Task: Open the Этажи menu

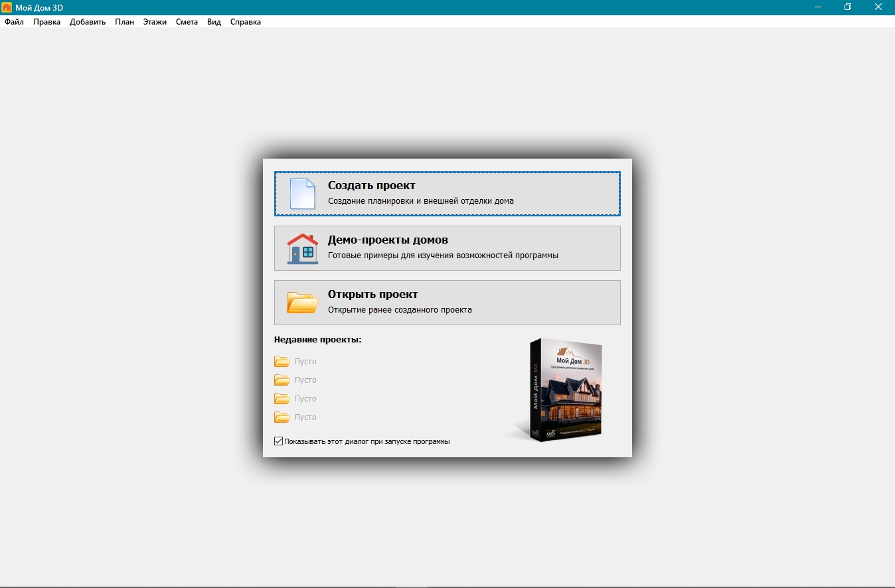Action: pyautogui.click(x=155, y=22)
